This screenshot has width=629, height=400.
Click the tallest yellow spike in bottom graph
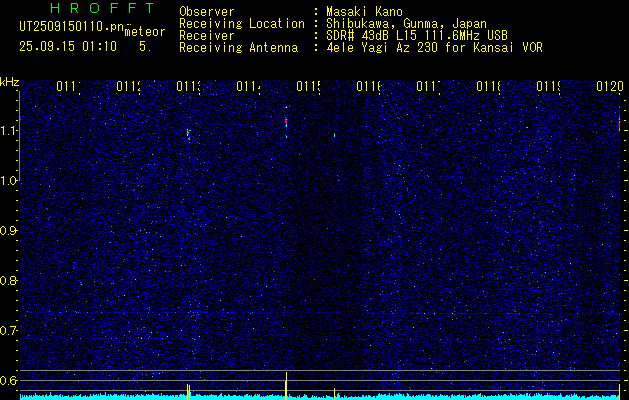click(x=286, y=386)
